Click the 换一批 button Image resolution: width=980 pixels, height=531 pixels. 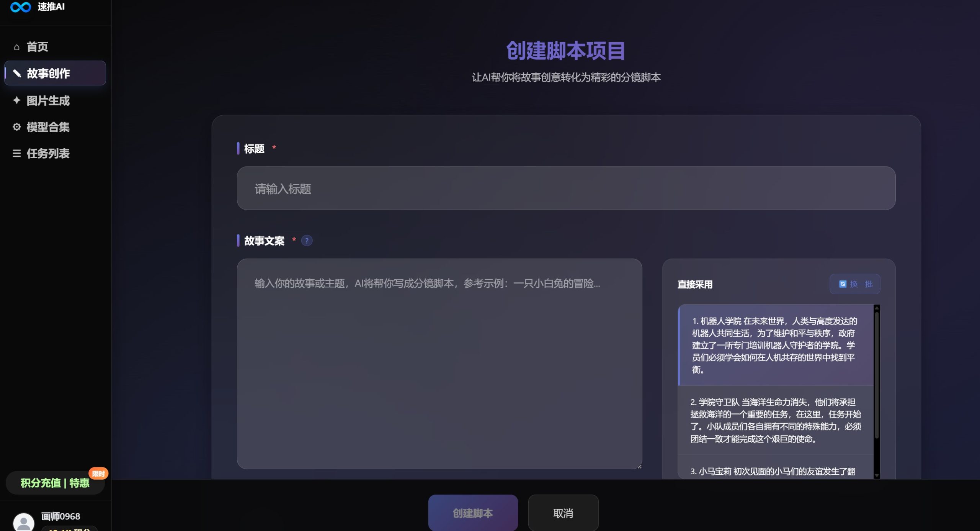point(855,284)
